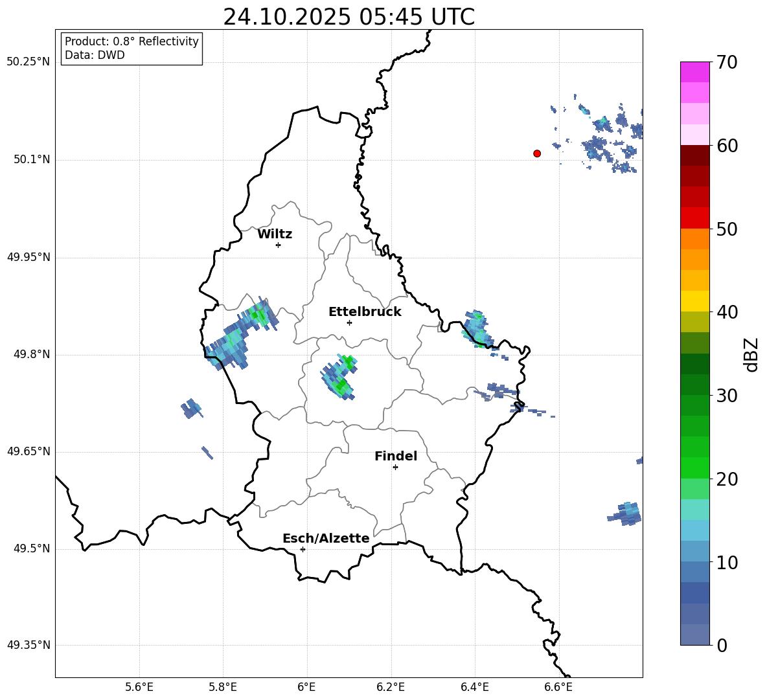Click the 49.5°N latitude label
The width and height of the screenshot is (767, 700).
click(x=32, y=549)
